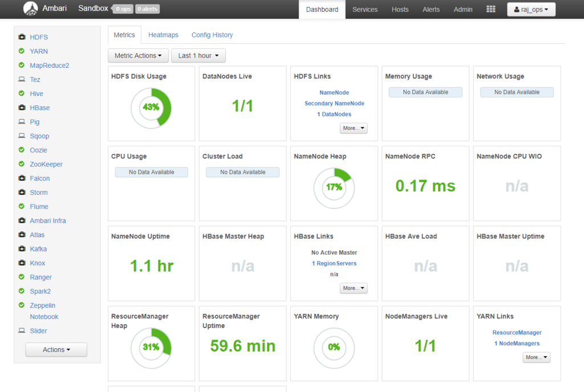The height and width of the screenshot is (392, 584).
Task: Click the HDFS maintenance status icon
Action: (22, 37)
